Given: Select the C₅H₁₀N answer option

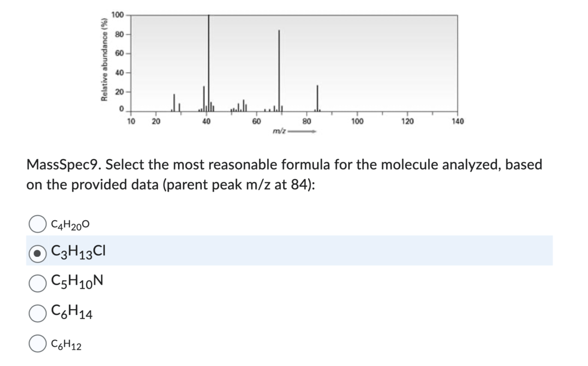Looking at the screenshot, I should [37, 282].
